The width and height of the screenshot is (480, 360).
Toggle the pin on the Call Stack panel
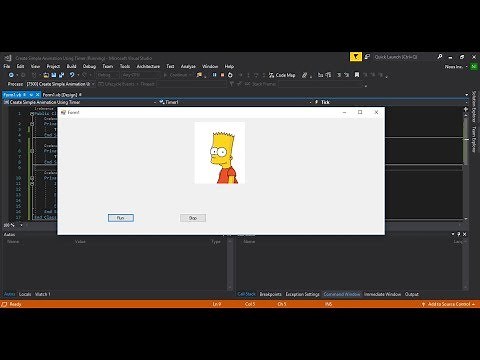click(459, 234)
